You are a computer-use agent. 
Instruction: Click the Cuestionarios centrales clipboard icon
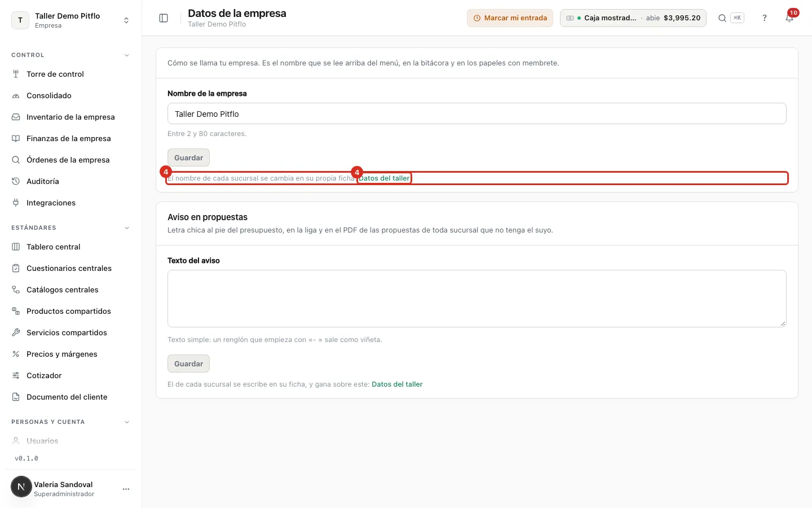[x=16, y=268]
